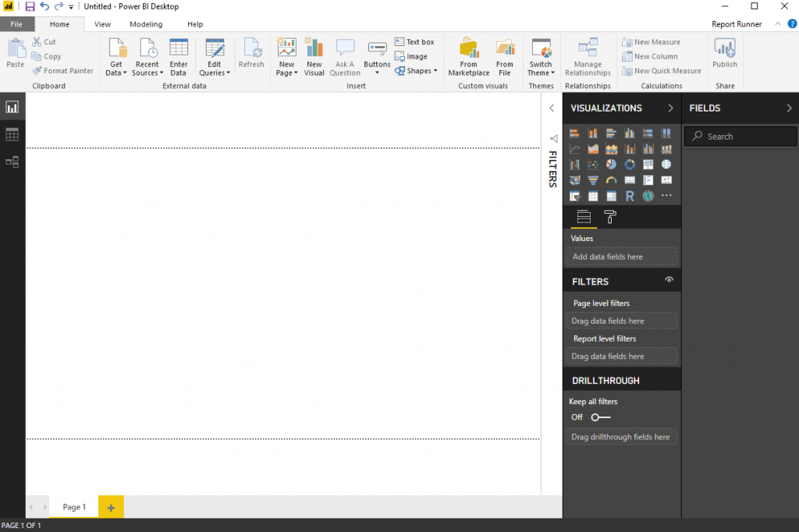The image size is (799, 532).
Task: Publish the report
Action: [x=725, y=54]
